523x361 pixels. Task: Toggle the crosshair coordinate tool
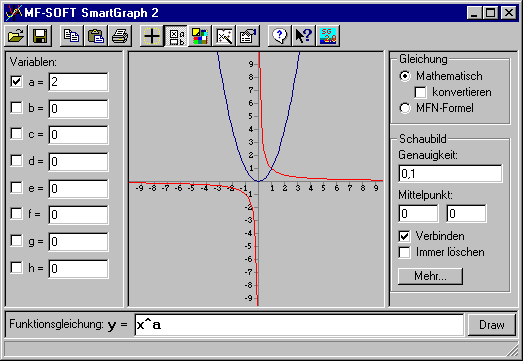152,36
